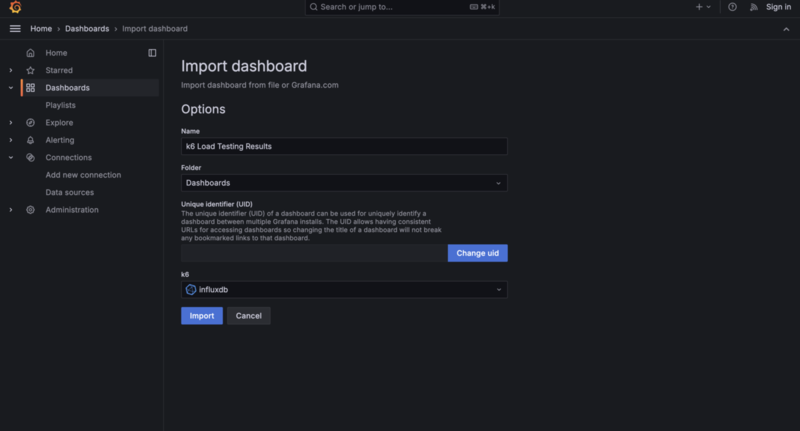Click the Sign in link
The image size is (800, 431).
pyautogui.click(x=778, y=7)
